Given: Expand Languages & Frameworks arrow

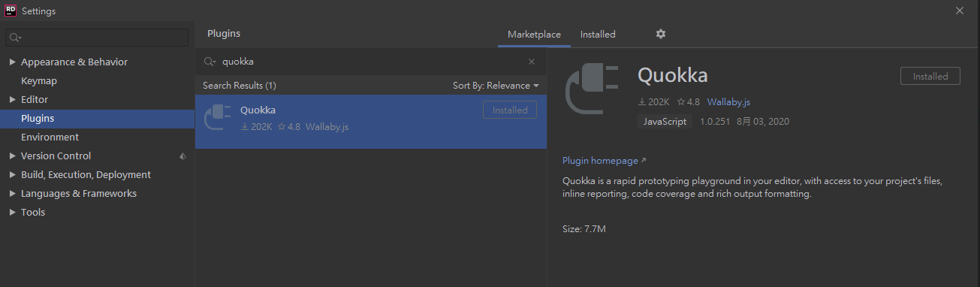Looking at the screenshot, I should click(12, 193).
